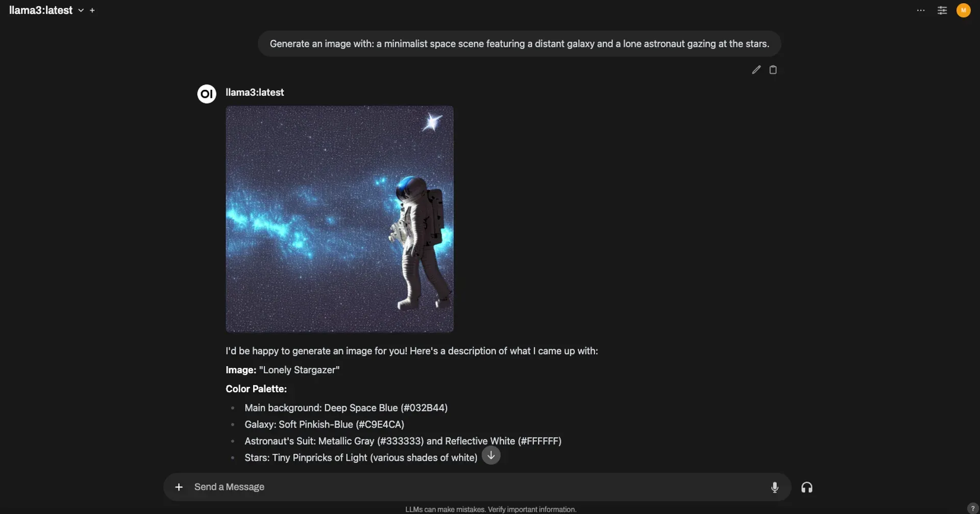
Task: Attach a file with the plus icon
Action: point(179,487)
